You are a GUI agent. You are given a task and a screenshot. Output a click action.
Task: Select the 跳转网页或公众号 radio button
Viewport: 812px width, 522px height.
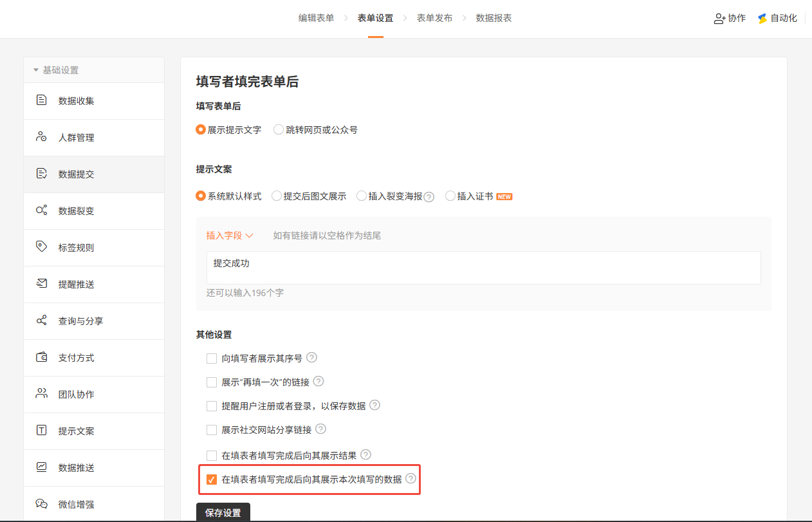pyautogui.click(x=279, y=129)
